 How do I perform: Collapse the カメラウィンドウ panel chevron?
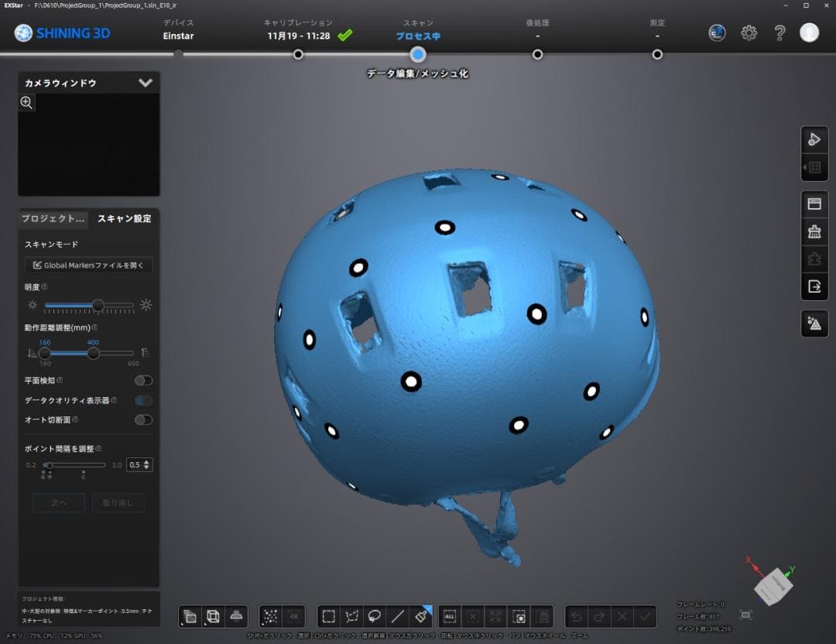(x=145, y=83)
